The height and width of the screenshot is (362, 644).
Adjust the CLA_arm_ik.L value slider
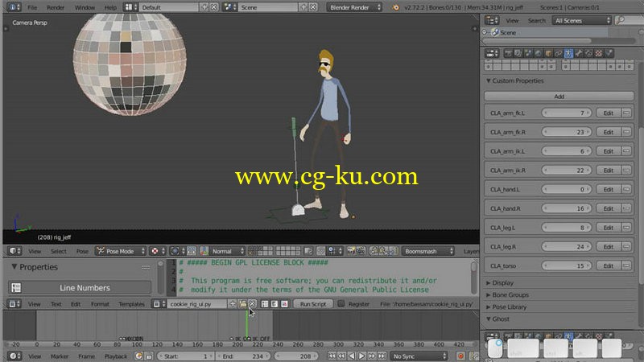coord(566,151)
